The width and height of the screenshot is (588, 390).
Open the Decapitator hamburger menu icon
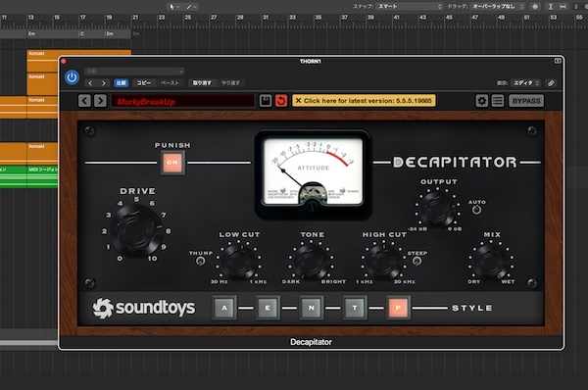498,101
